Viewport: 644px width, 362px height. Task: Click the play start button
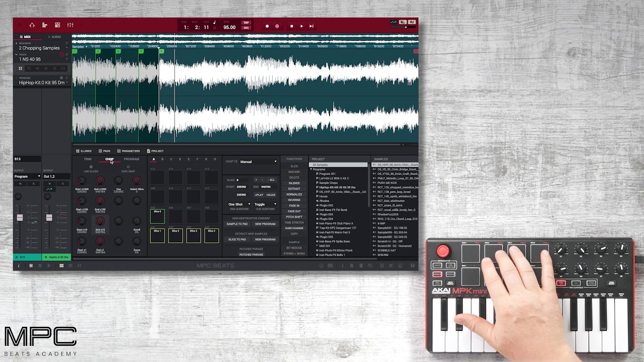(311, 26)
